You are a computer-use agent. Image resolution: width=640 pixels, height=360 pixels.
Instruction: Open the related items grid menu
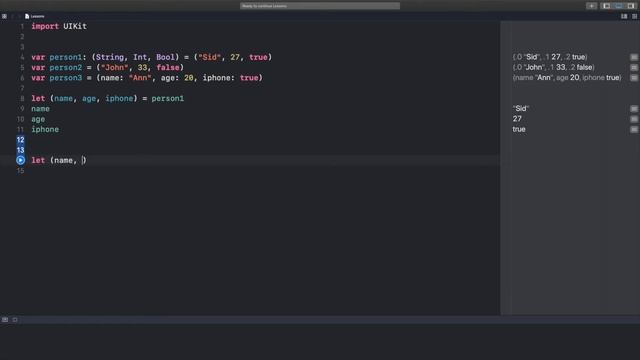pos(4,16)
